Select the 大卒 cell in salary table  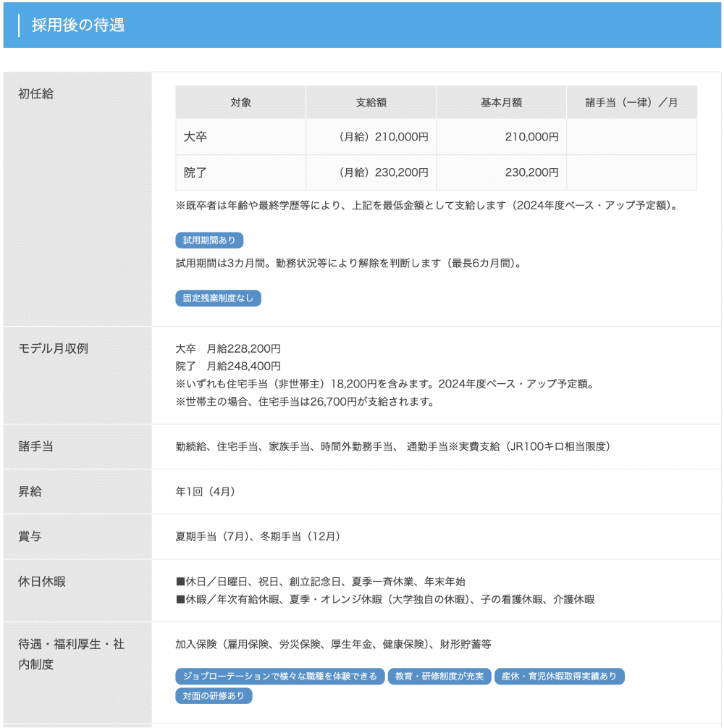195,137
